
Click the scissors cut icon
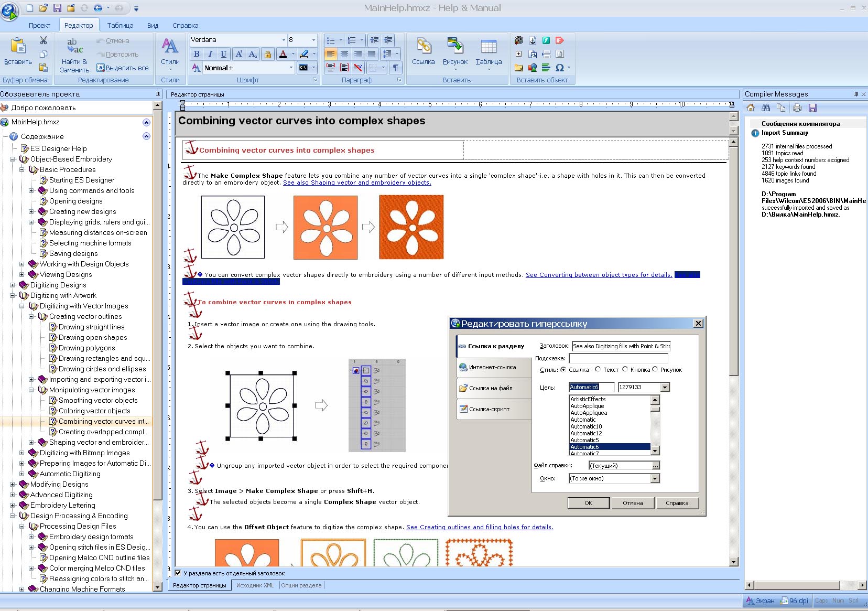(44, 40)
